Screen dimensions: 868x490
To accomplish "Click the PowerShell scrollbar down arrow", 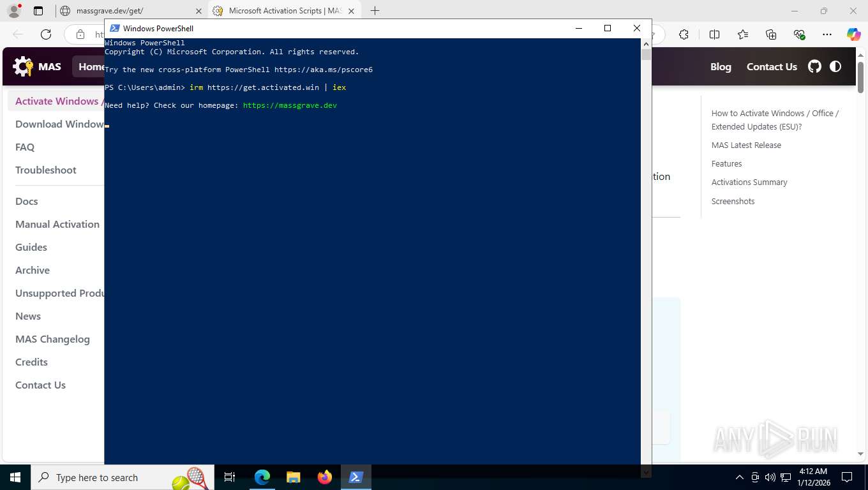I will pos(646,471).
